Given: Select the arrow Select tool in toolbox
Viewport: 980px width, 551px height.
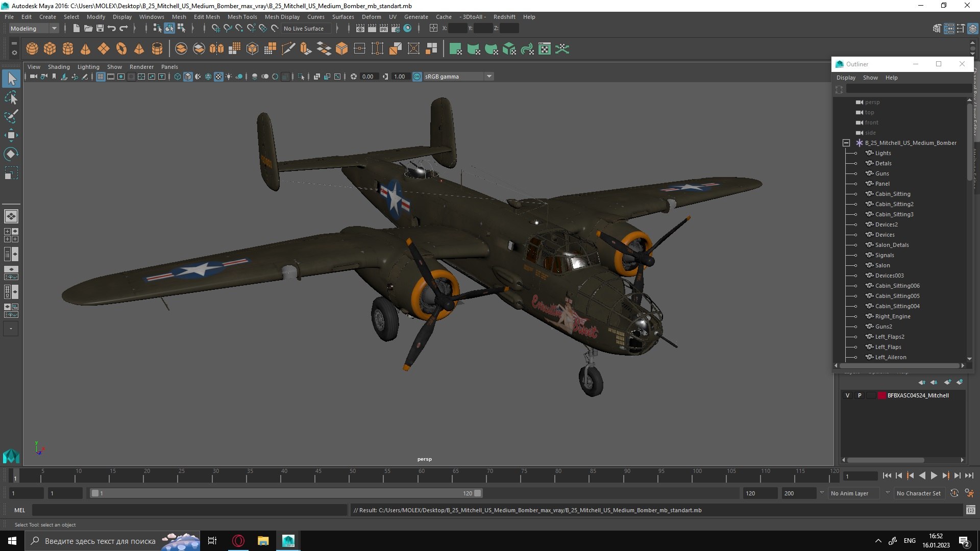Looking at the screenshot, I should click(11, 79).
